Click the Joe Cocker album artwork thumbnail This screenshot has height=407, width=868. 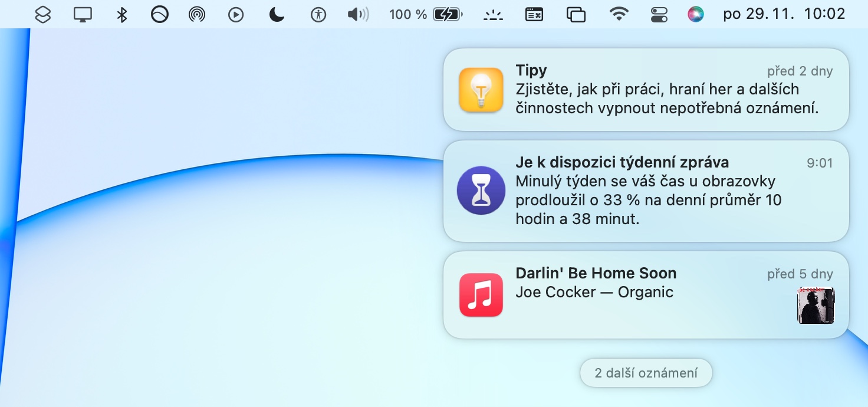point(816,306)
